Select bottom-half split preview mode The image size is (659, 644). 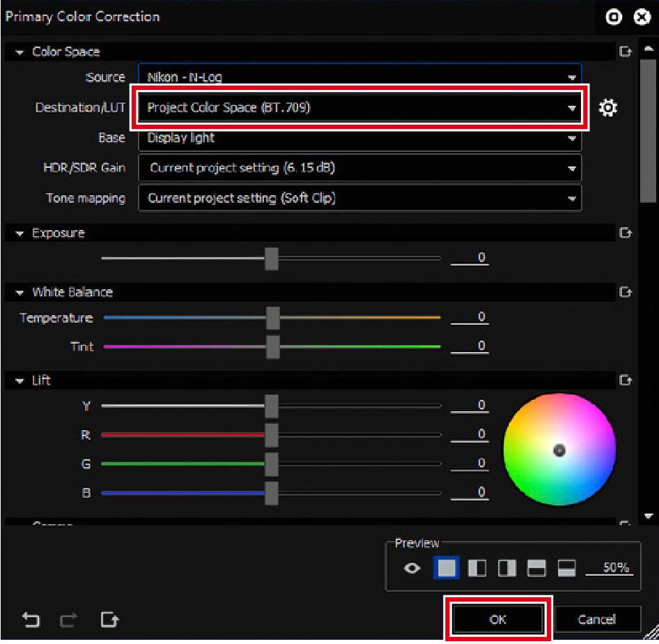[566, 568]
